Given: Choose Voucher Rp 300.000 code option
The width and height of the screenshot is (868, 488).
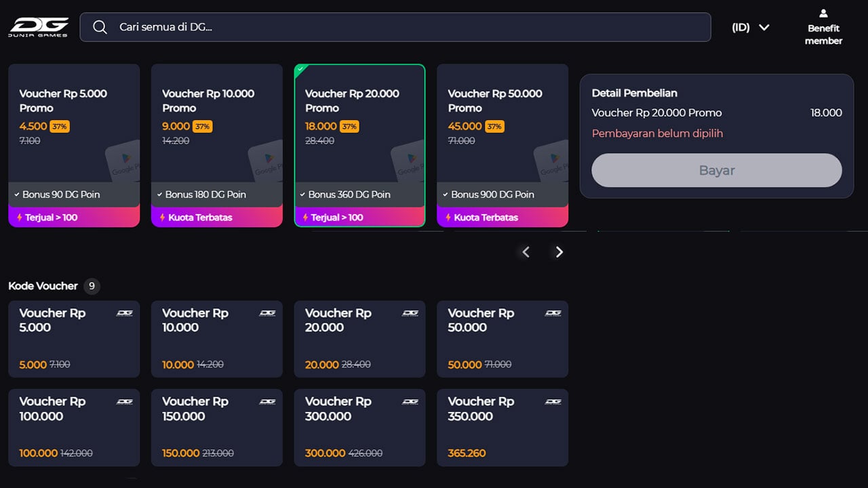Looking at the screenshot, I should [x=360, y=428].
